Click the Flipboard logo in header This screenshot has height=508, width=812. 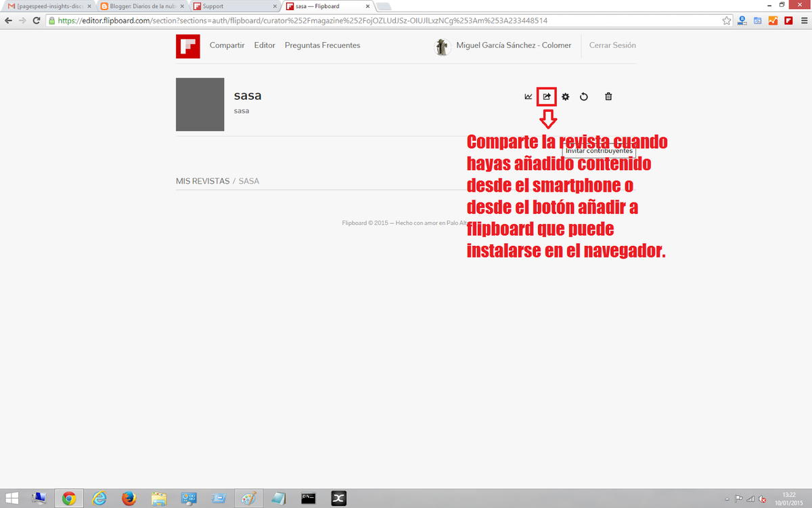pyautogui.click(x=187, y=46)
